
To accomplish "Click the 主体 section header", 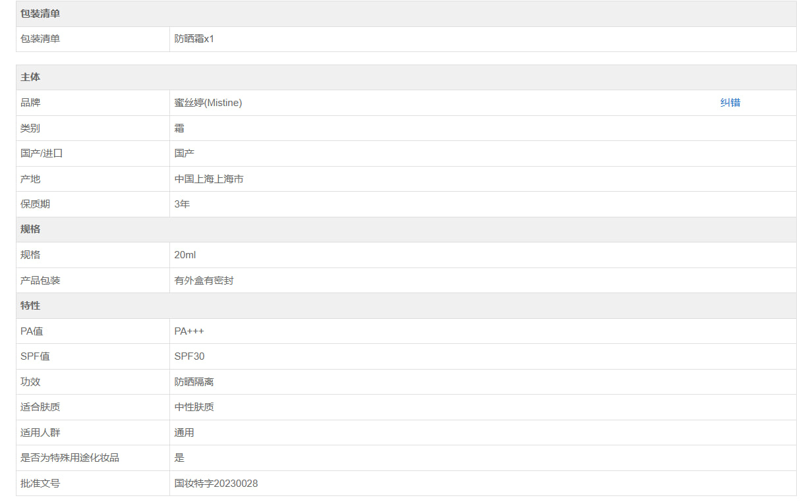I will (x=30, y=77).
